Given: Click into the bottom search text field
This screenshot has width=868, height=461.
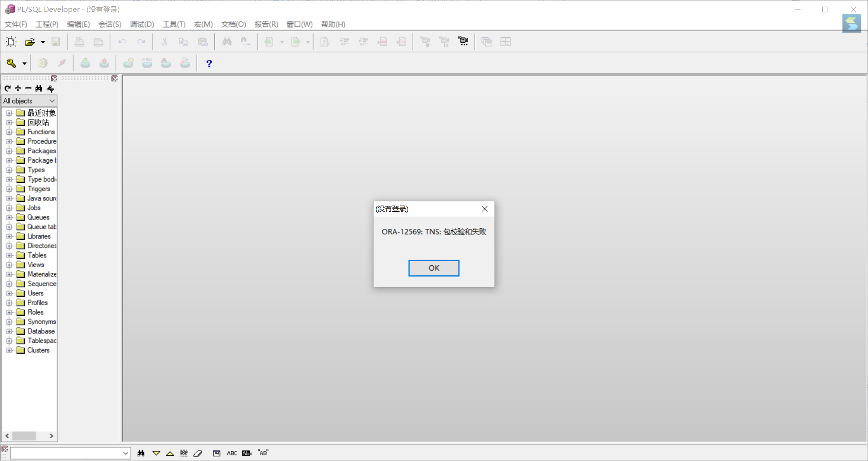Looking at the screenshot, I should tap(67, 453).
